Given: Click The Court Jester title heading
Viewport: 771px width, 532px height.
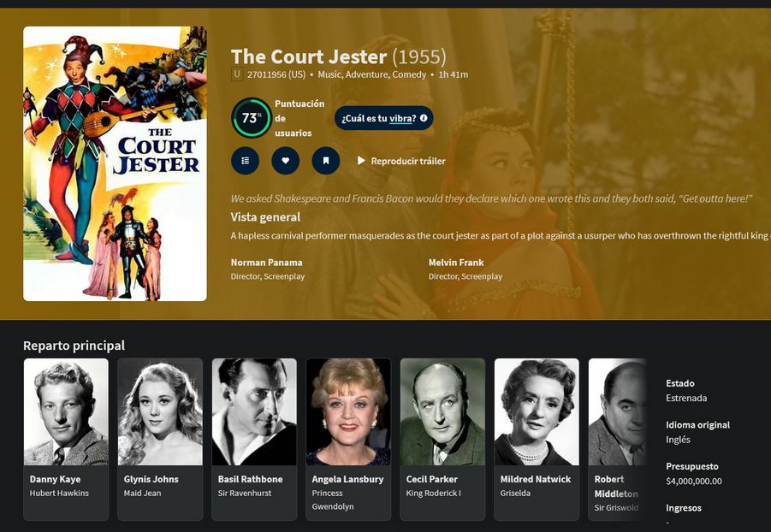Looking at the screenshot, I should (x=309, y=56).
